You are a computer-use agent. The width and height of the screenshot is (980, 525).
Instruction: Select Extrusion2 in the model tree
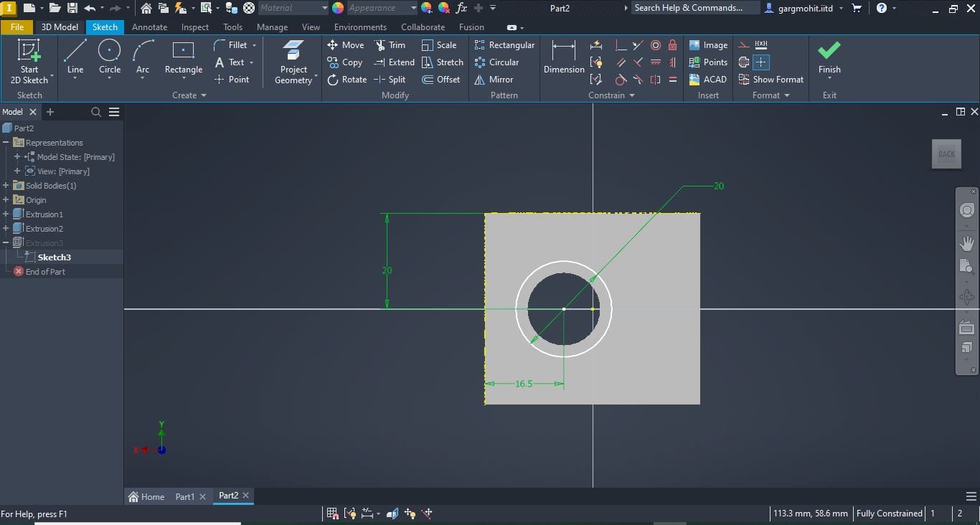click(x=44, y=229)
